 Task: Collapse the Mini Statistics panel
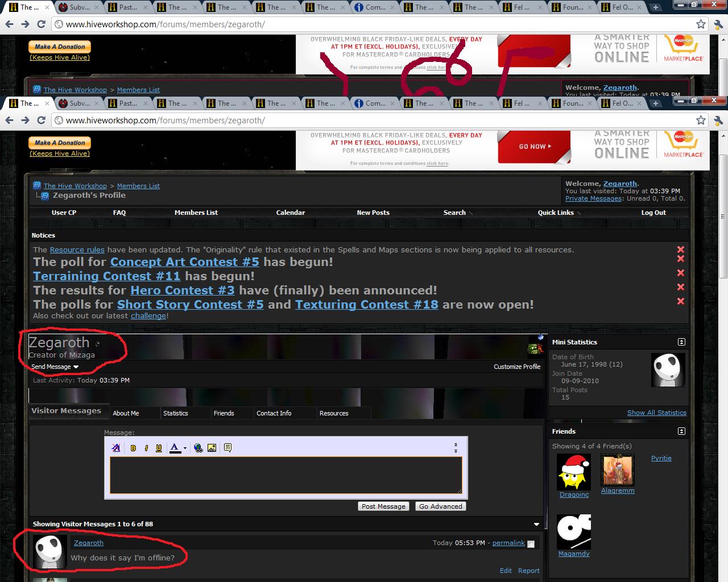(x=681, y=342)
